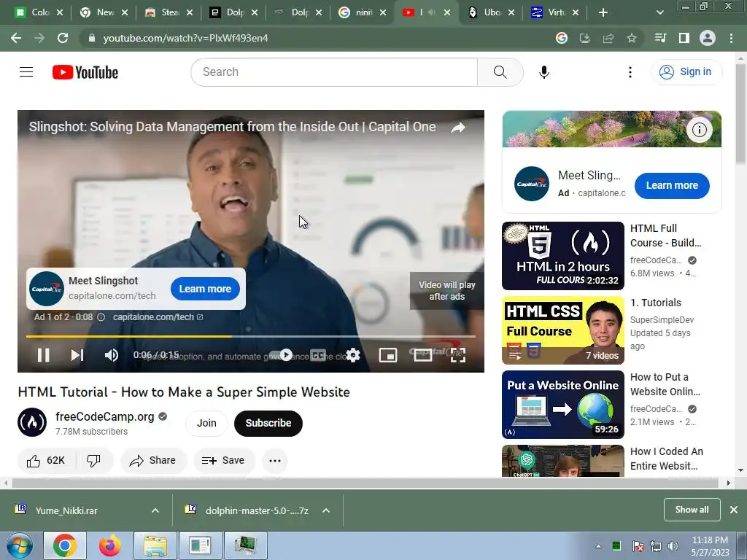
Task: Open Firefox from the taskbar
Action: tap(109, 545)
